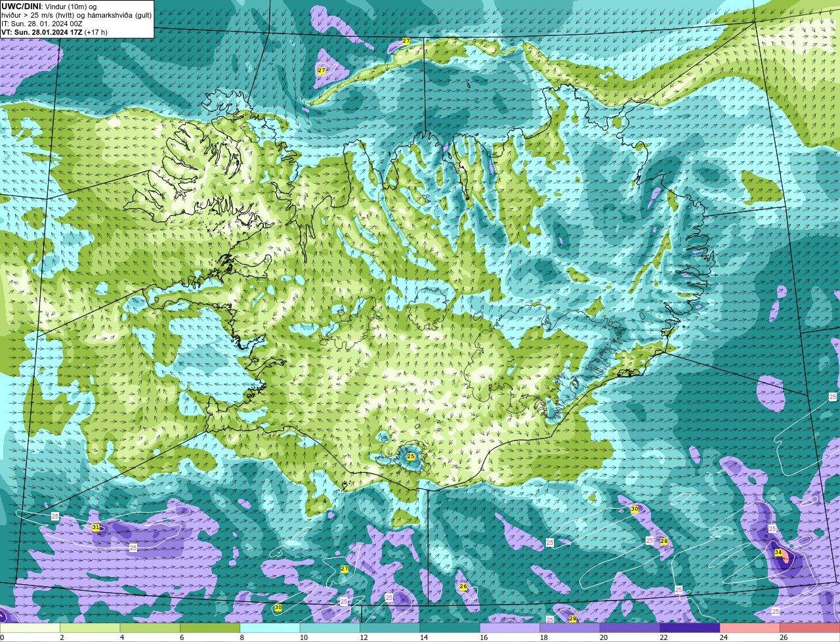This screenshot has width=840, height=642.
Task: Click the legend tick label 0
Action: point(2,637)
